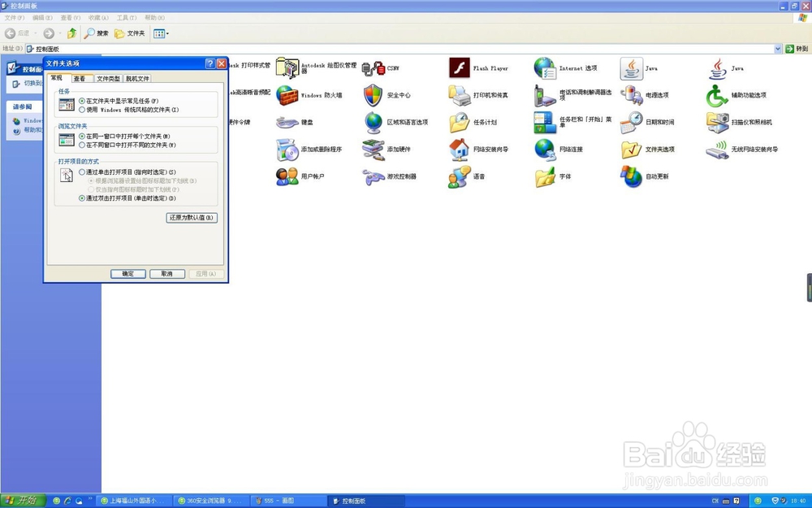Open 游戏控制器 icon
This screenshot has width=812, height=508.
[373, 176]
